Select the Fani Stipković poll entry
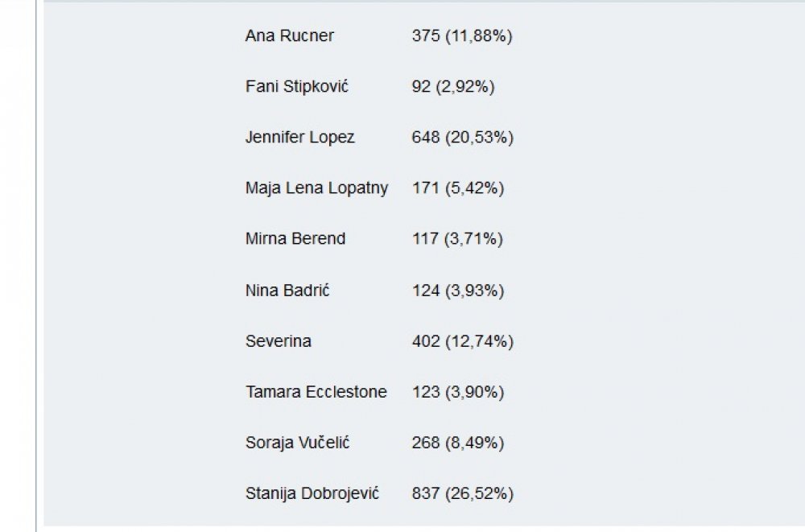 point(297,86)
